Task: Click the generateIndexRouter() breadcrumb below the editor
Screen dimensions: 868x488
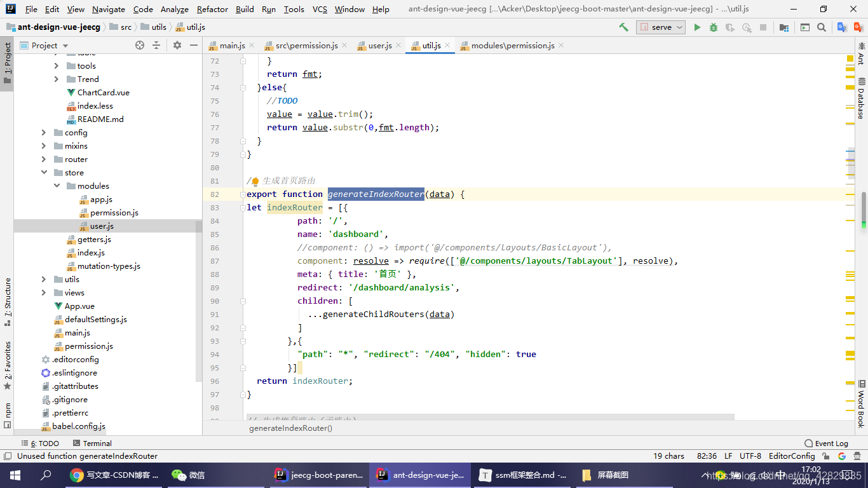Action: [290, 428]
